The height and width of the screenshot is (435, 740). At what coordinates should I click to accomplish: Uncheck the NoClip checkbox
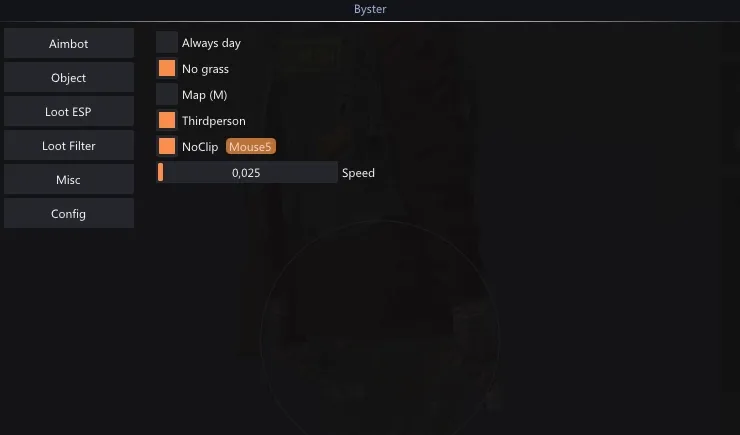(167, 146)
